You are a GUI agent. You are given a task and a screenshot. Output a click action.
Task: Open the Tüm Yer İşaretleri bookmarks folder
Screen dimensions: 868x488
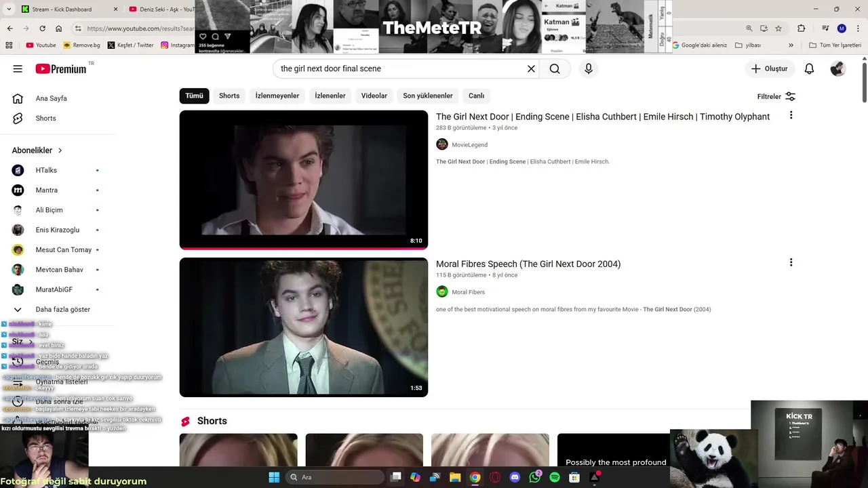(835, 45)
